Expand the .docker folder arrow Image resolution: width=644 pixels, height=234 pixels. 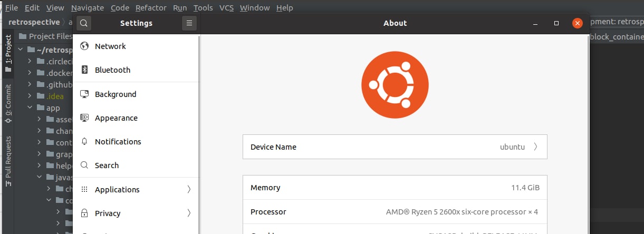[x=30, y=73]
